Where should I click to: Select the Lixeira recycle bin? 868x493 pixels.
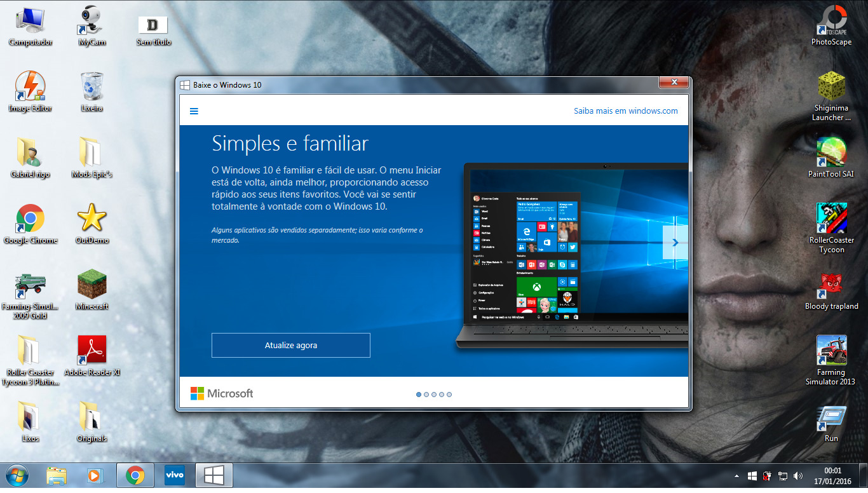pyautogui.click(x=92, y=92)
